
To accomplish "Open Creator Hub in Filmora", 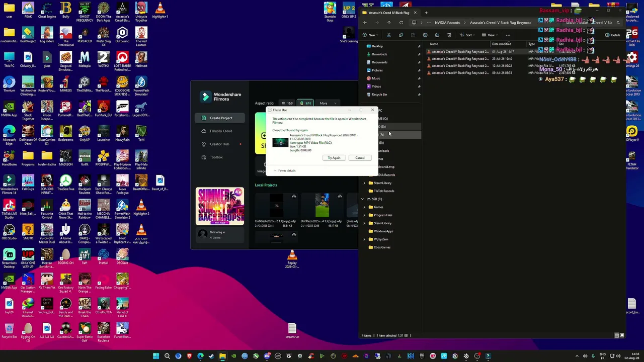I will pyautogui.click(x=221, y=144).
